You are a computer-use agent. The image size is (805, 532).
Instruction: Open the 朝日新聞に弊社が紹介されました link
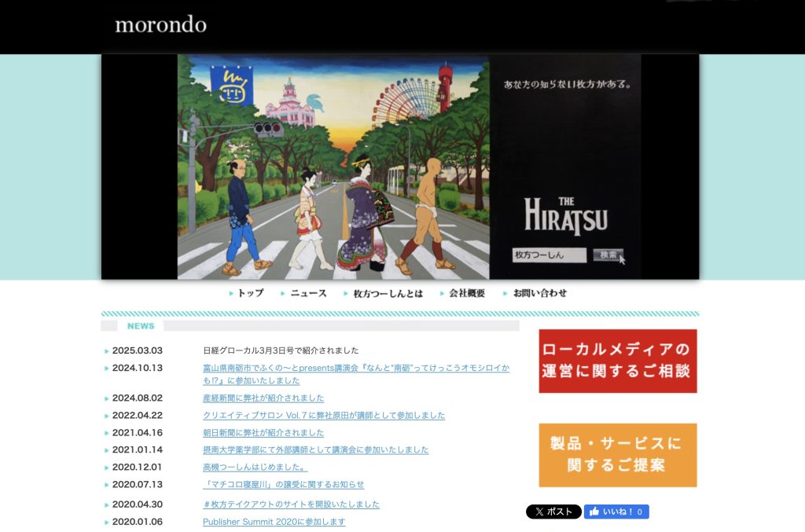tap(263, 433)
